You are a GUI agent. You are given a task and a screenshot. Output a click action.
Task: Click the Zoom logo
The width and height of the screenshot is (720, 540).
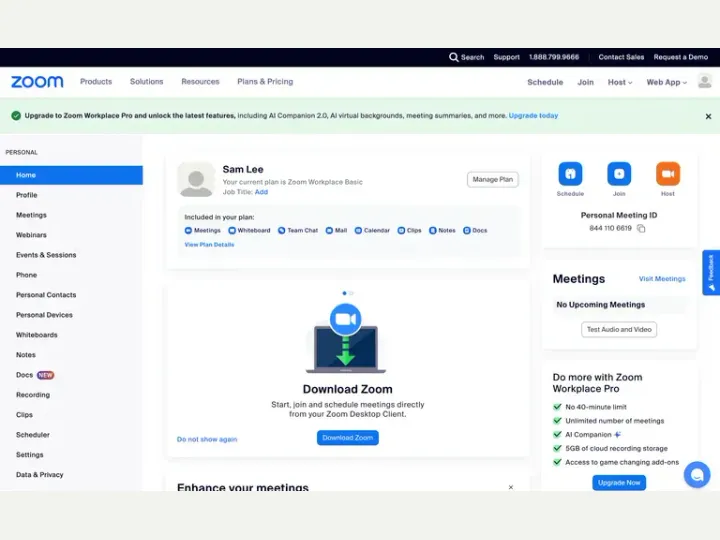(37, 82)
